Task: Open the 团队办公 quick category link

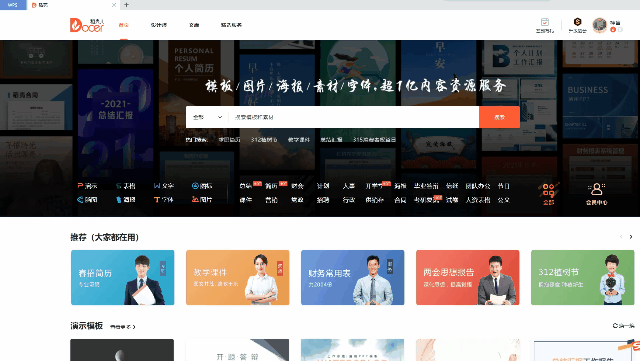Action: pyautogui.click(x=478, y=186)
